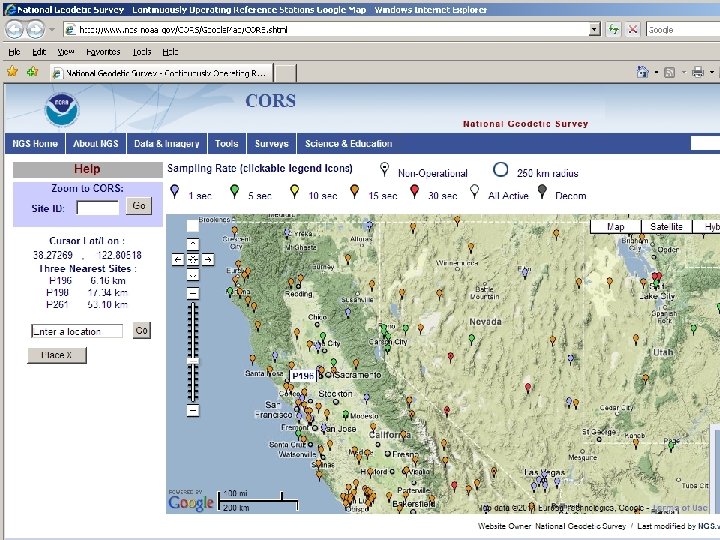Open the About NGS nav link
Screen dimensions: 720x540
[x=96, y=144]
